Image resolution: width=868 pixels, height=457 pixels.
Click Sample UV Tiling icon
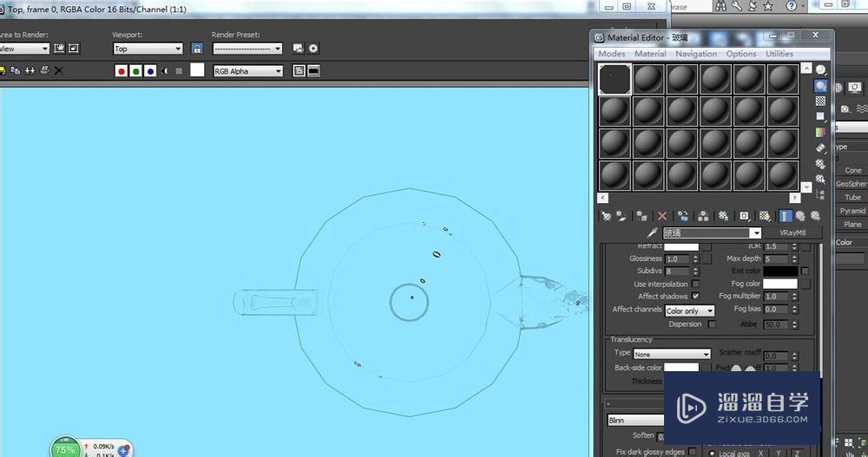click(x=820, y=117)
